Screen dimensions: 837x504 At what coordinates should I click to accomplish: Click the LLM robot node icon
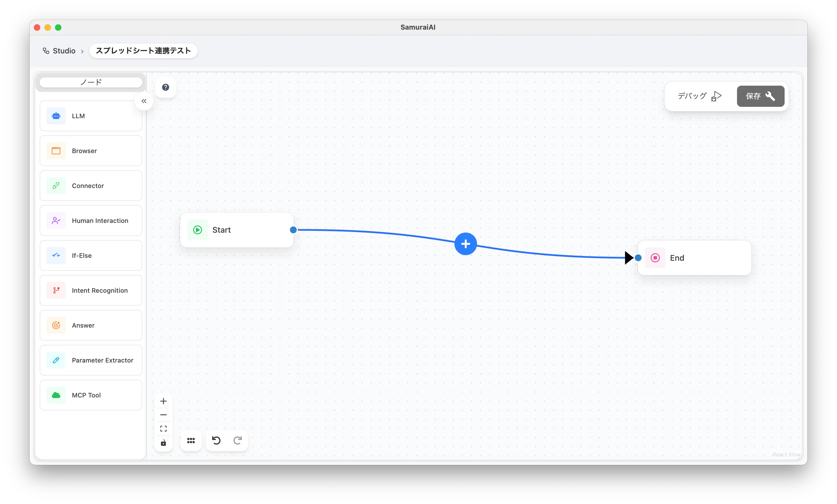(x=56, y=116)
